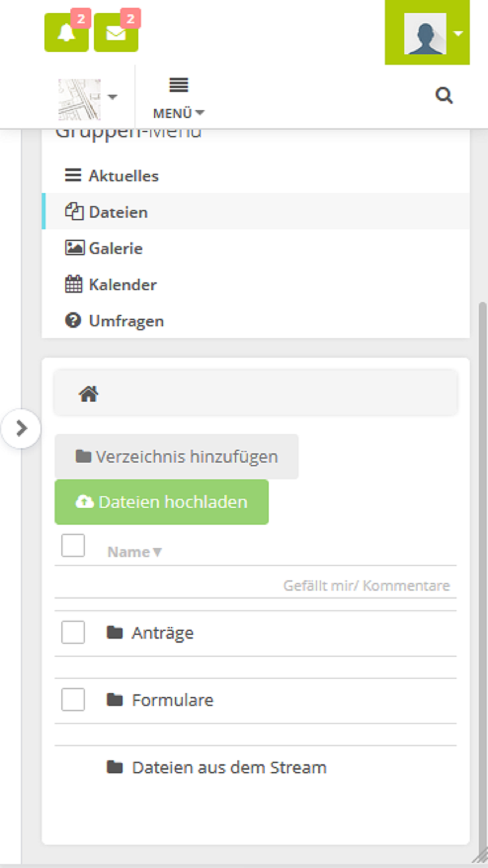The width and height of the screenshot is (488, 868).
Task: Click the folder icon beside Formulare
Action: pos(115,700)
